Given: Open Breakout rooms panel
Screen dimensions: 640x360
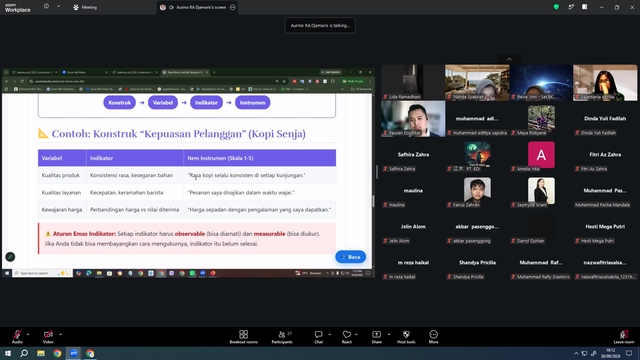Looking at the screenshot, I should click(x=243, y=337).
